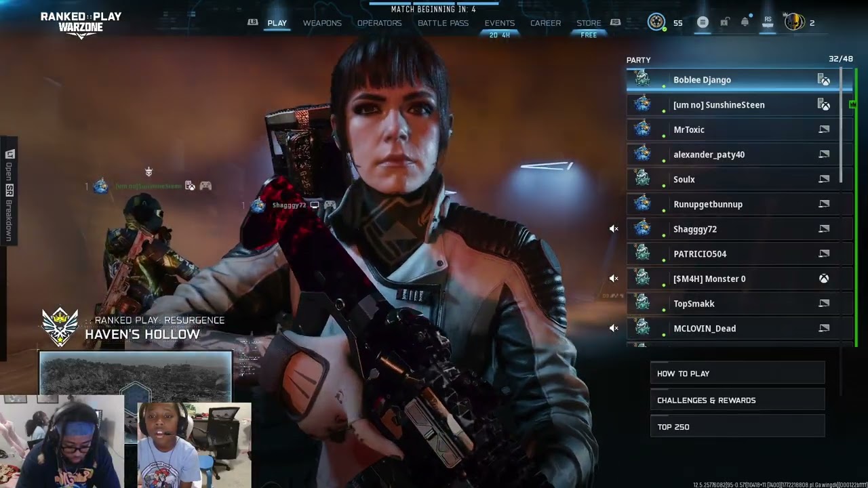
Task: Click SunshineSteen's rank emblem in party list
Action: click(x=642, y=104)
